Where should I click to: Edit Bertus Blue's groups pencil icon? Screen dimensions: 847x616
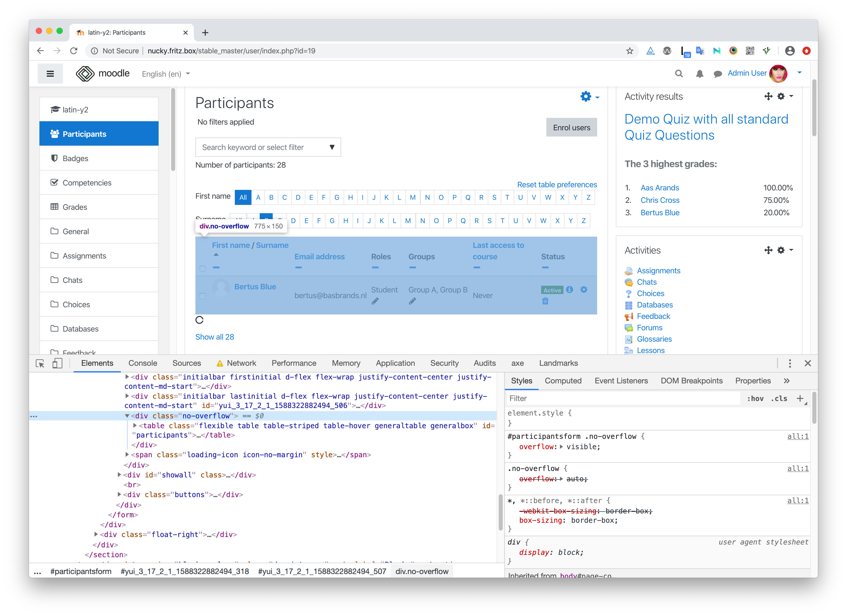412,301
